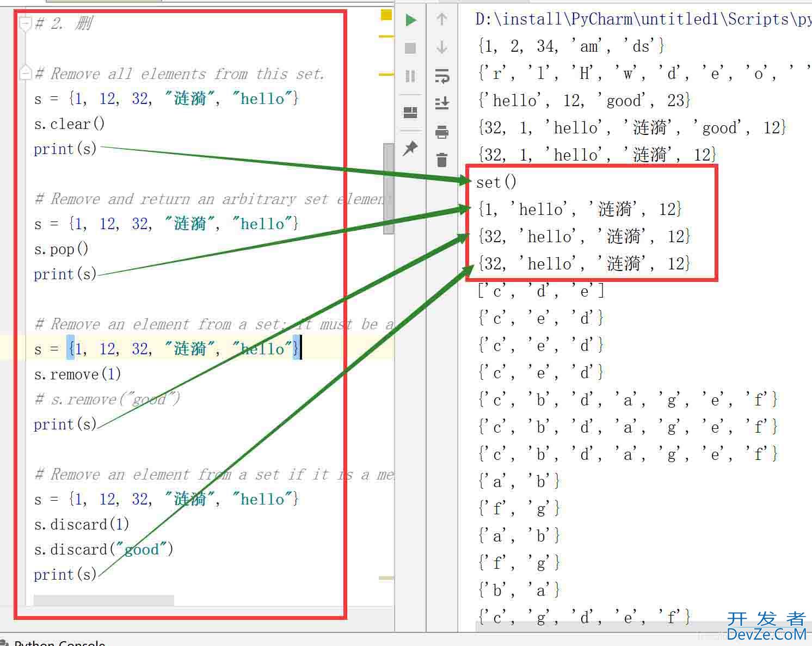The height and width of the screenshot is (646, 812).
Task: Click console output "{'b', 'a'}"
Action: click(x=519, y=590)
